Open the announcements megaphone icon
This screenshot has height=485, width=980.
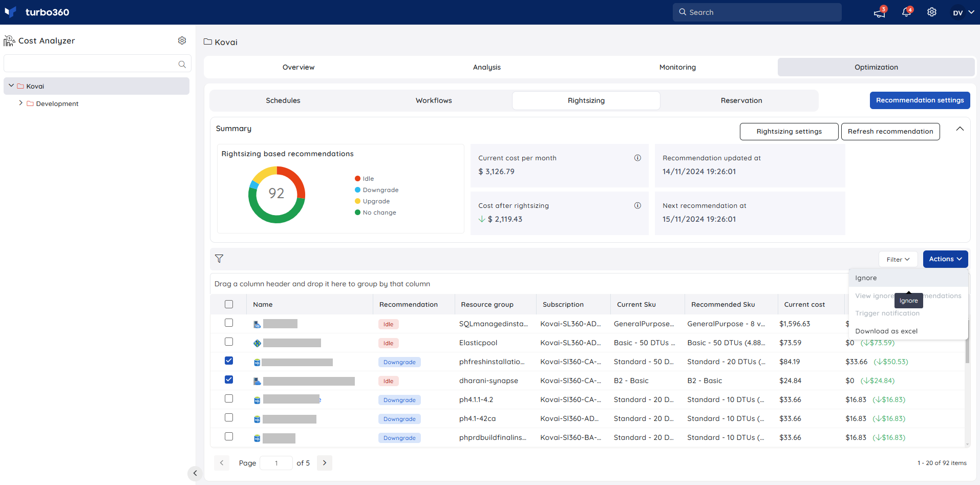[x=879, y=13]
